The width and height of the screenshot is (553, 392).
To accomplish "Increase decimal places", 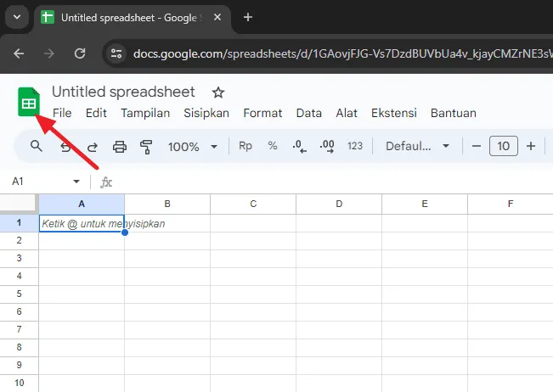I will (x=327, y=146).
